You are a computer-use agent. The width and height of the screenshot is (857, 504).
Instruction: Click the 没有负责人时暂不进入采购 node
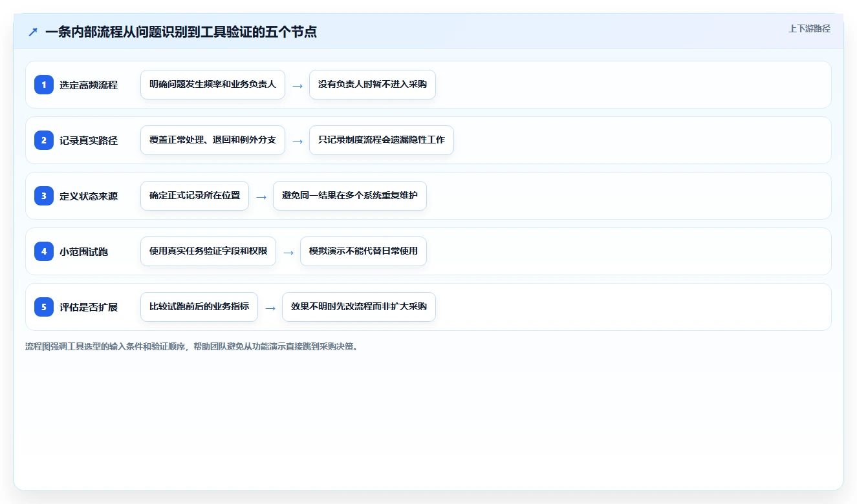coord(373,85)
